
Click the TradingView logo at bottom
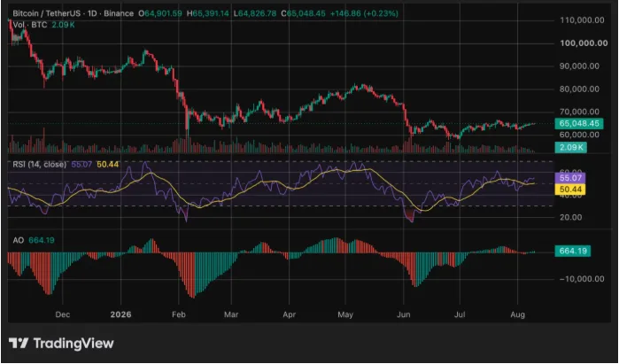pos(61,343)
